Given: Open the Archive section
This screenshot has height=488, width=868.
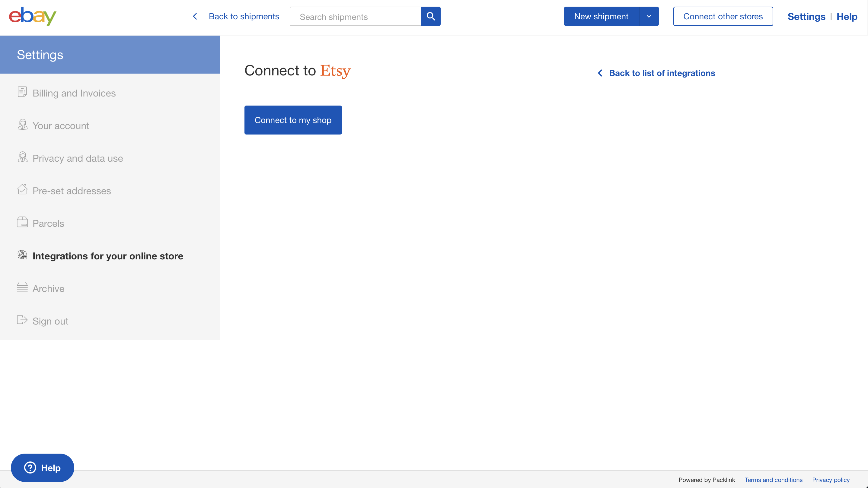Looking at the screenshot, I should tap(49, 289).
